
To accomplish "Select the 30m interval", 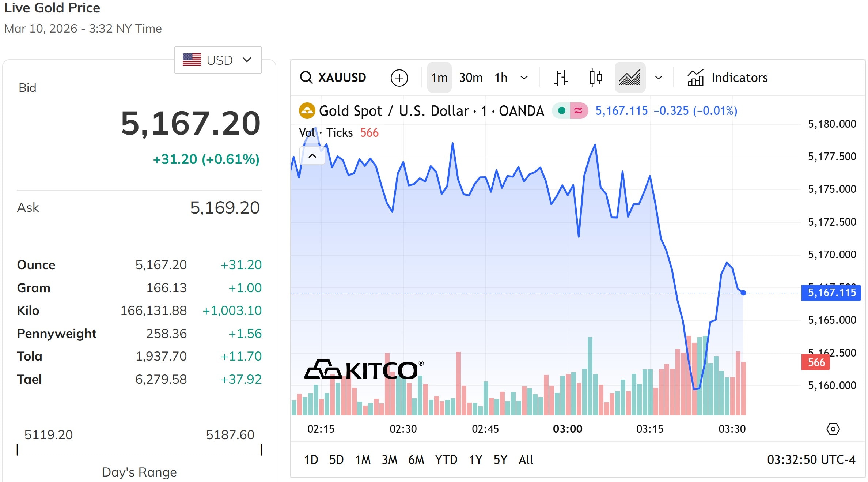I will click(471, 78).
